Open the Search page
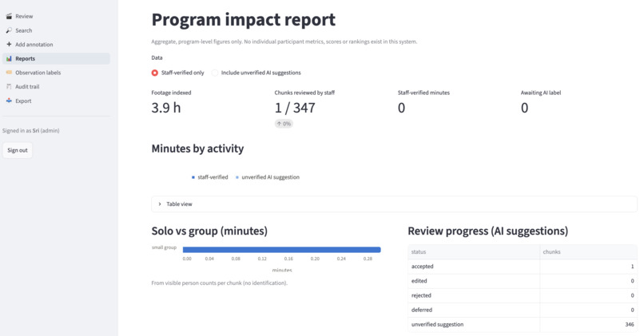Image resolution: width=644 pixels, height=336 pixels. pos(56,30)
